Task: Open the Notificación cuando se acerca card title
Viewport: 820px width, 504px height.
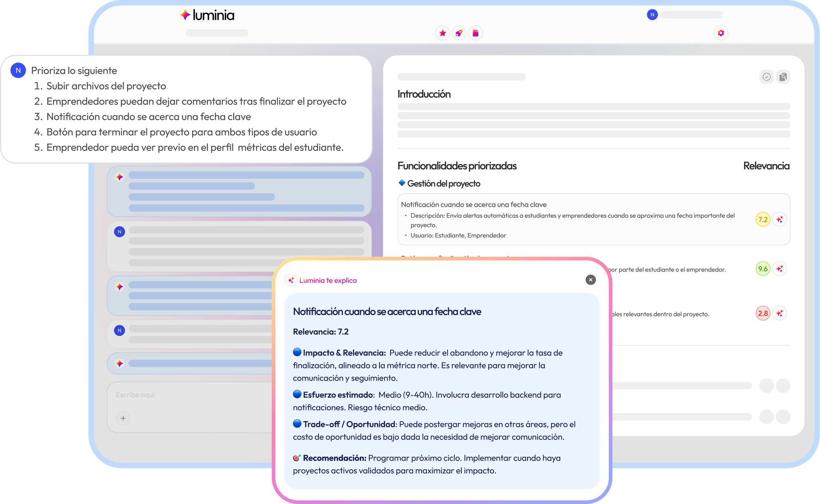Action: coord(474,204)
